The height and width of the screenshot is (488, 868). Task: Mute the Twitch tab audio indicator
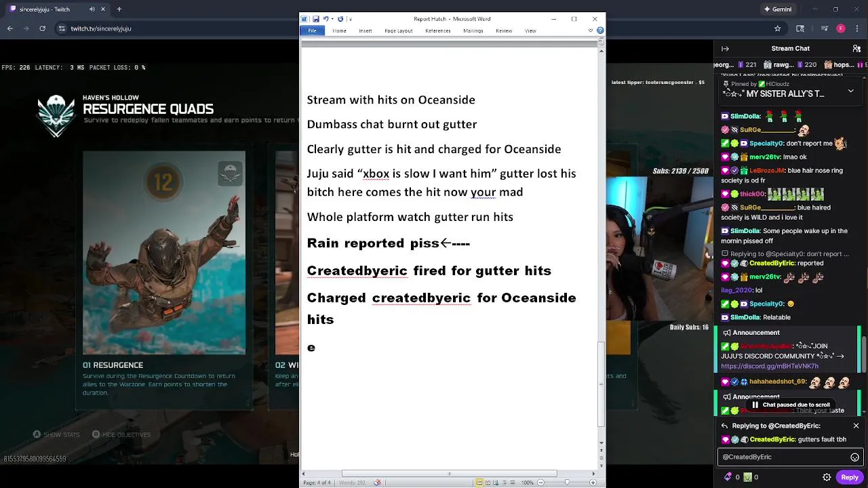pos(92,9)
